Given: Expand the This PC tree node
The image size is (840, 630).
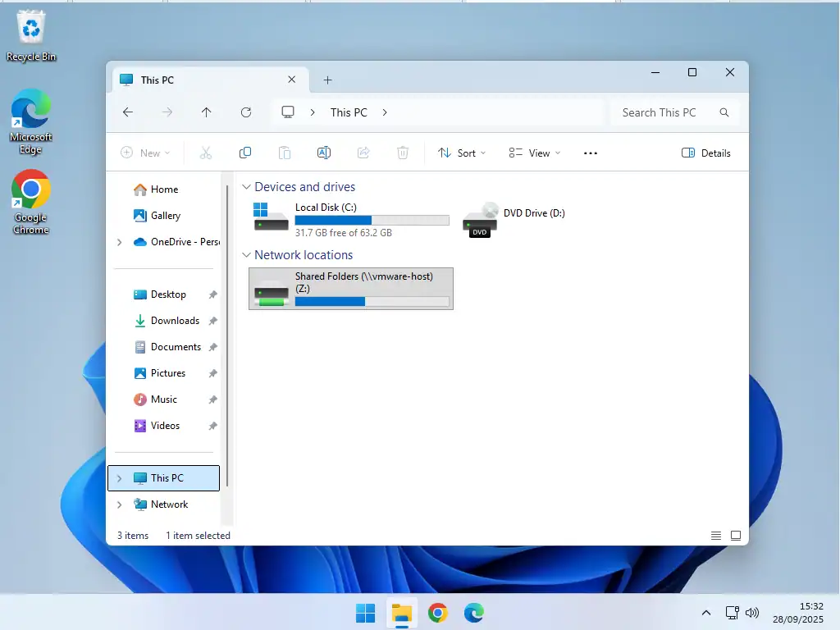Looking at the screenshot, I should coord(120,478).
